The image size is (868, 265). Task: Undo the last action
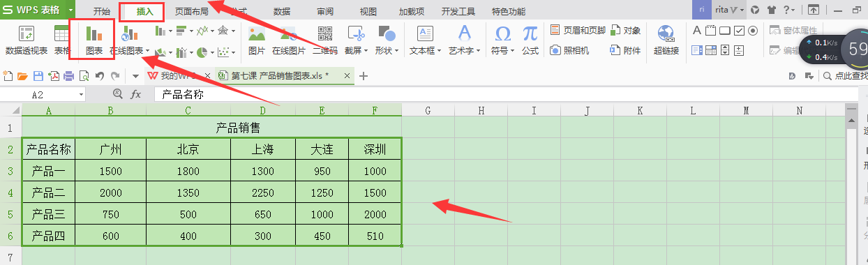[100, 75]
